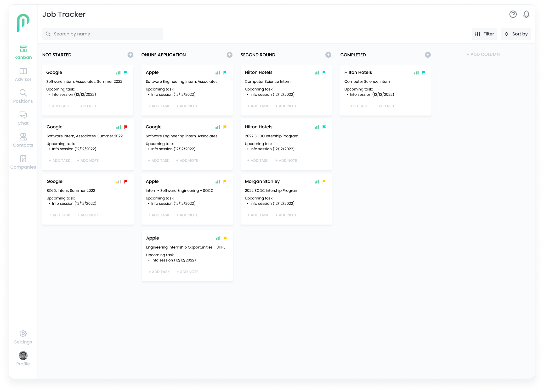Image resolution: width=544 pixels, height=392 pixels.
Task: Open notifications bell
Action: click(526, 14)
